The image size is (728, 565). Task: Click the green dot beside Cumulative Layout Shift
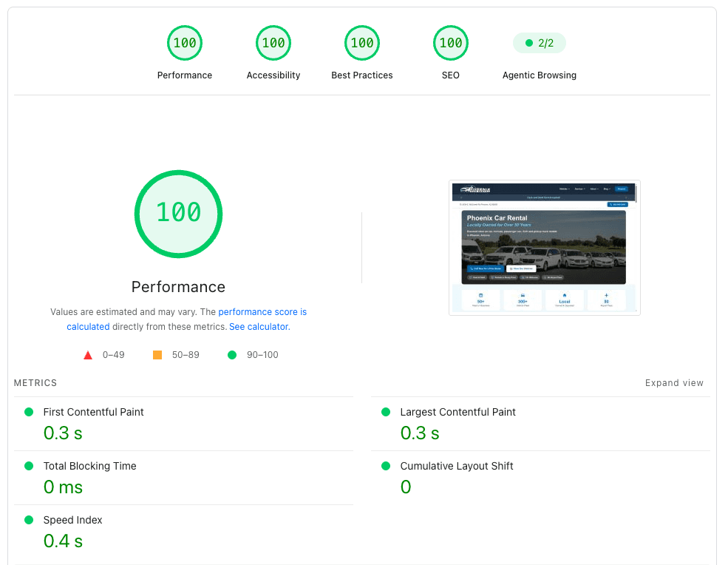386,466
